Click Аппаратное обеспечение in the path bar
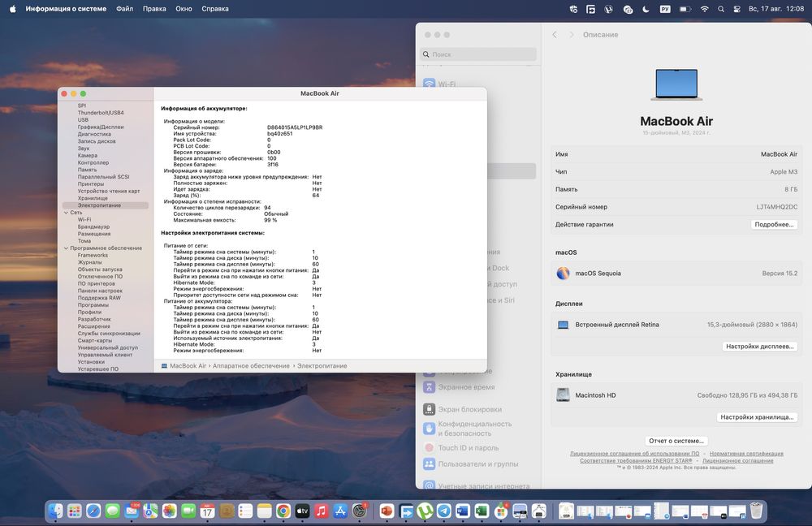Screen dimensions: 812x526 (251, 365)
